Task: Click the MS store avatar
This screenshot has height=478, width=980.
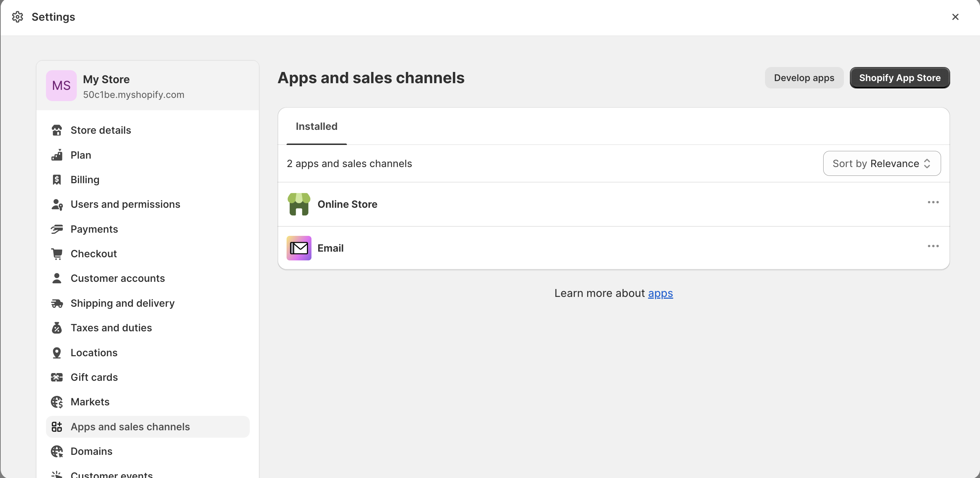Action: 61,86
